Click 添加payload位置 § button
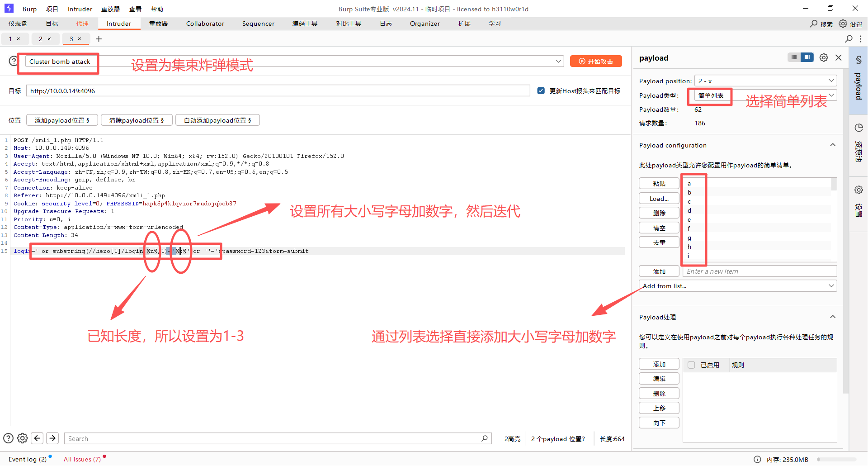868x466 pixels. (62, 120)
